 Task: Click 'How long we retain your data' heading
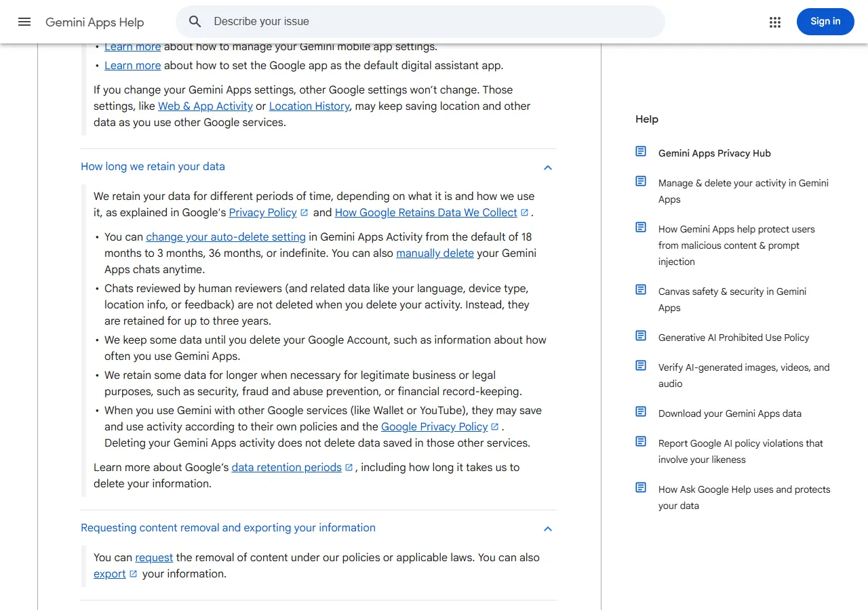coord(153,167)
